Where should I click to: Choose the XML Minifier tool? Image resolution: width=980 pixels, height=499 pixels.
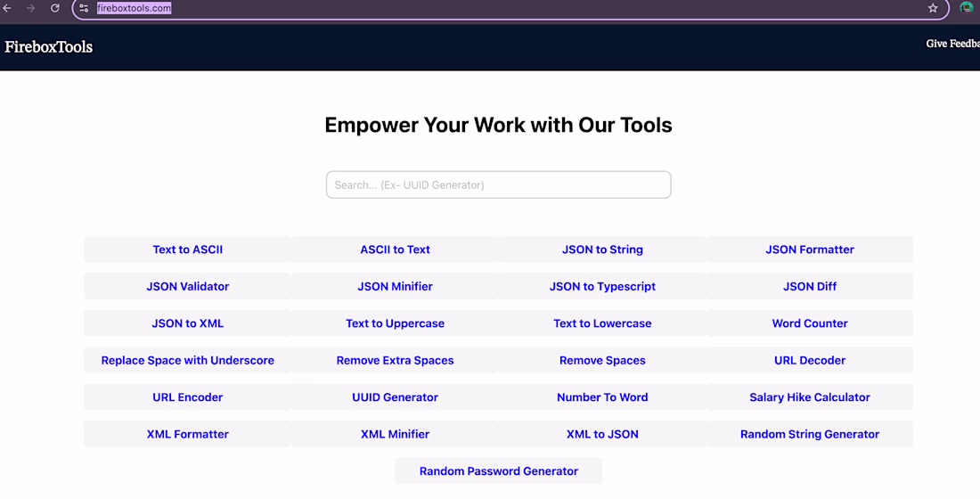point(395,434)
